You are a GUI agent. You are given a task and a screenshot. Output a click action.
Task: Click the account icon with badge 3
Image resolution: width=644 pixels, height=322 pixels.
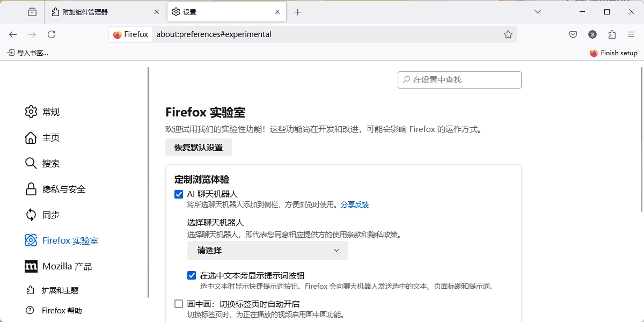[x=592, y=34]
